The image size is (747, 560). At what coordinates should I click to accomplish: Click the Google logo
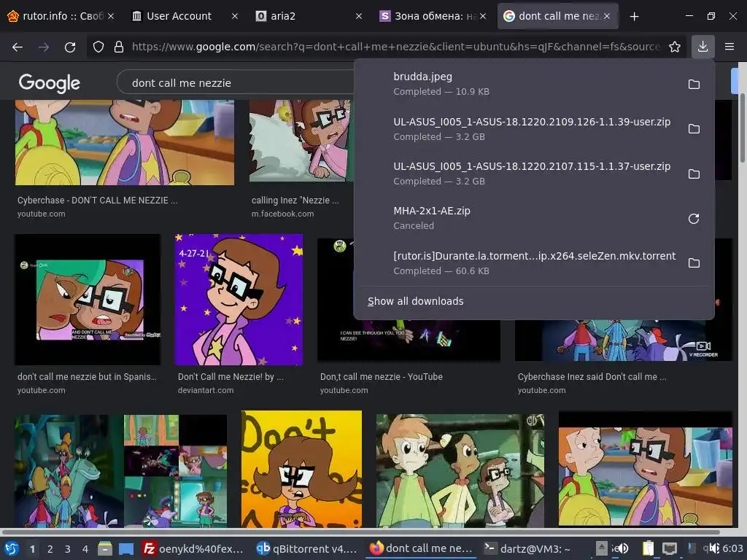coord(50,83)
